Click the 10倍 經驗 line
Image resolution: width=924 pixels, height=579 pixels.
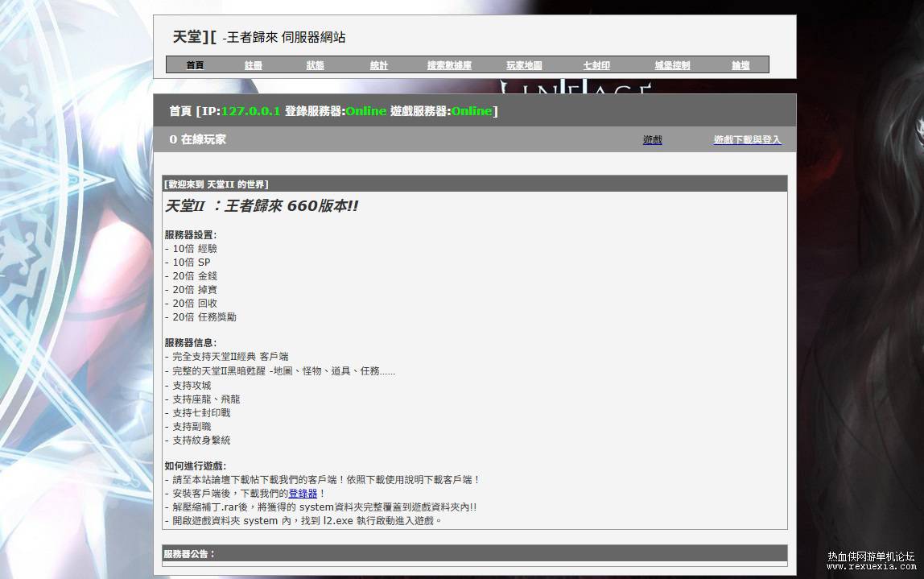[x=191, y=249]
